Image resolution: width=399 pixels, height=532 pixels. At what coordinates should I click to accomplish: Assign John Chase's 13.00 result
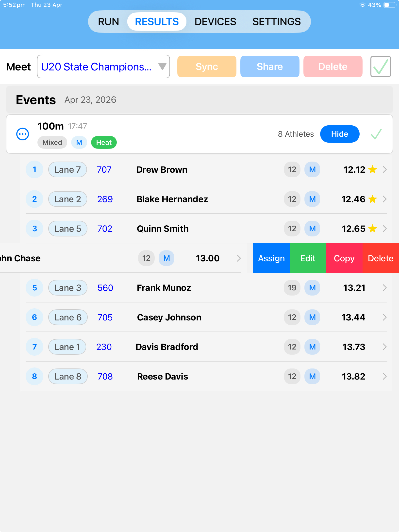pyautogui.click(x=271, y=258)
